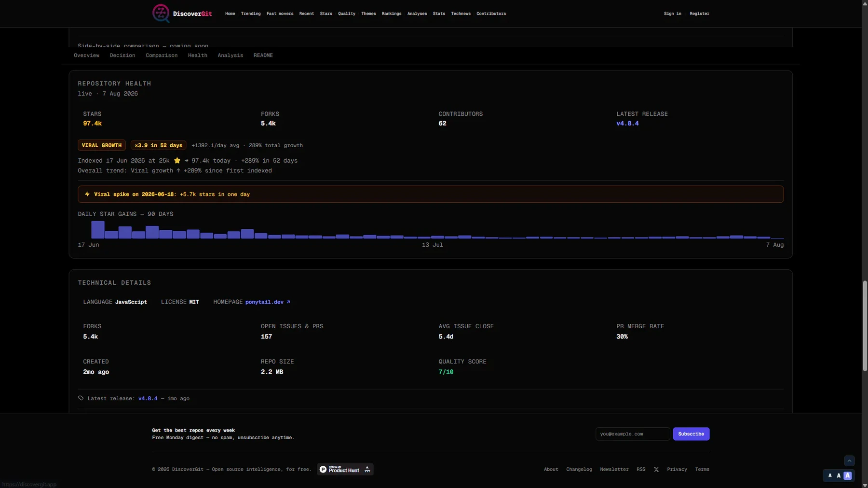Click the scroll-to-top chevron button
Image resolution: width=868 pixels, height=488 pixels.
[x=849, y=461]
